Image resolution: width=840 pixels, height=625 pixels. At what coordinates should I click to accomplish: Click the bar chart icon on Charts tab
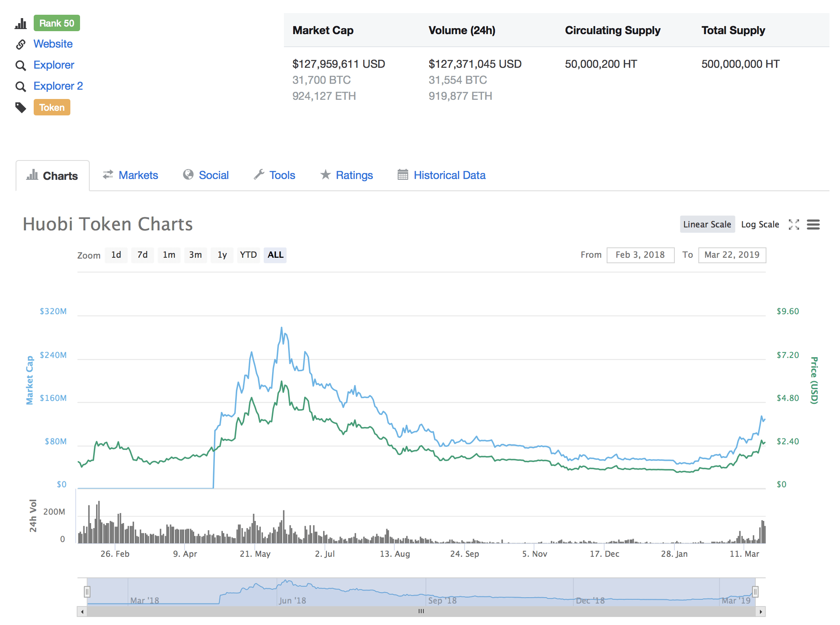coord(32,175)
